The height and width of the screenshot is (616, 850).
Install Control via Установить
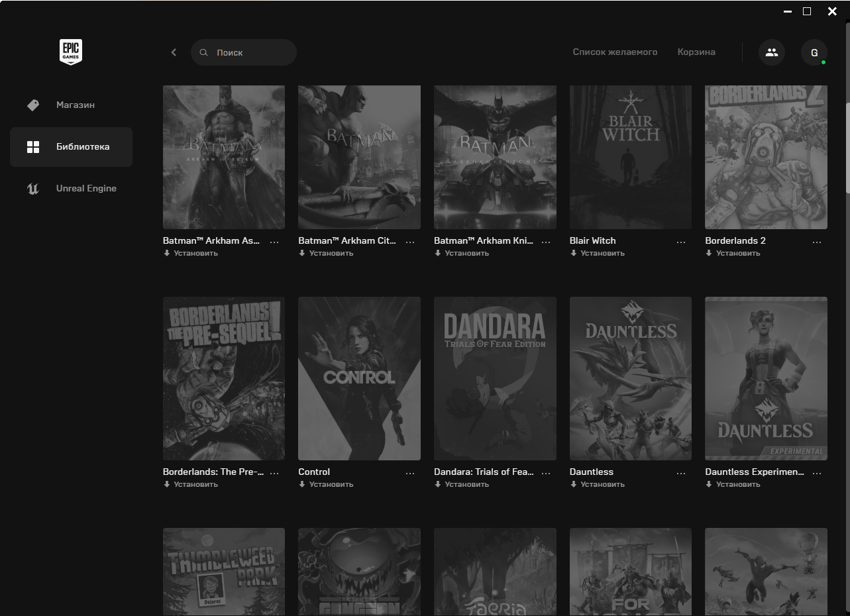click(x=326, y=484)
